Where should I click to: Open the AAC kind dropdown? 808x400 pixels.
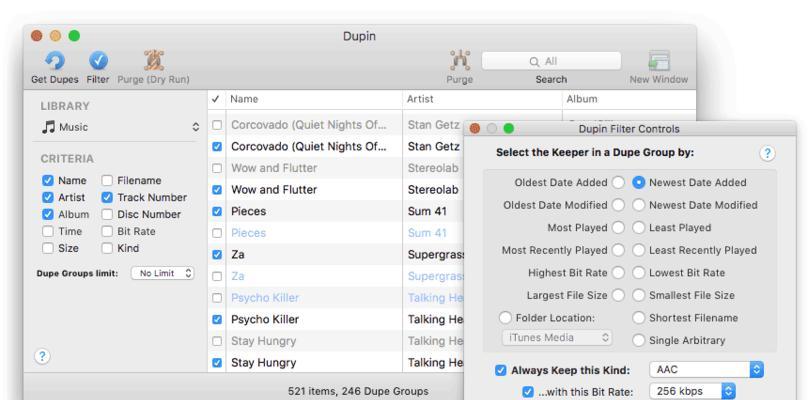706,370
